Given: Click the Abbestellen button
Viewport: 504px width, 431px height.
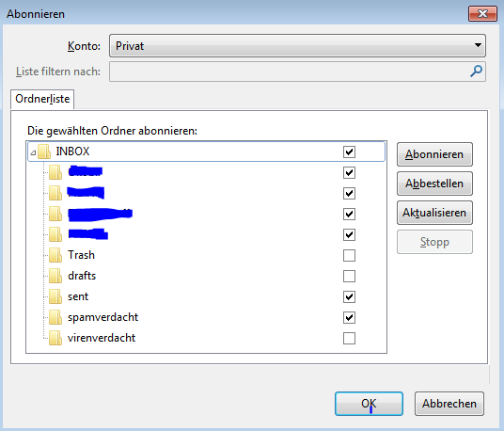Looking at the screenshot, I should point(434,184).
